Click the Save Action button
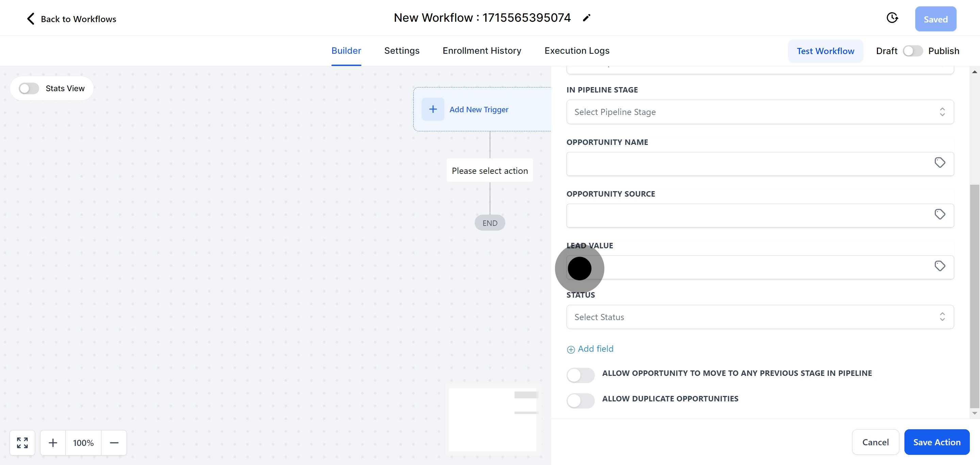The height and width of the screenshot is (465, 980). 936,442
